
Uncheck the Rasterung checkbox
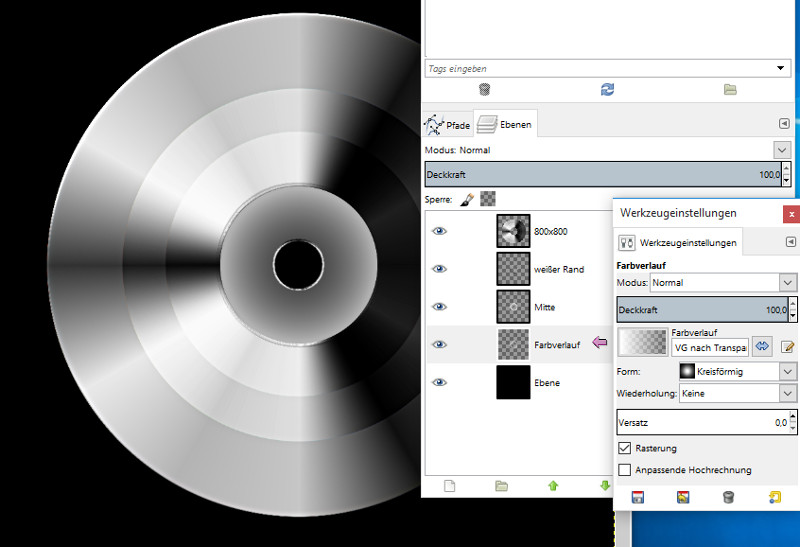(x=625, y=448)
